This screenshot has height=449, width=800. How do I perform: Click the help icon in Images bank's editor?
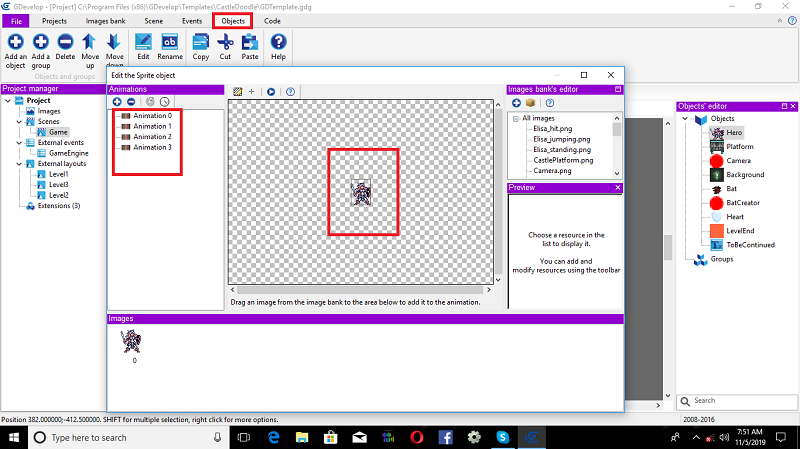[549, 103]
